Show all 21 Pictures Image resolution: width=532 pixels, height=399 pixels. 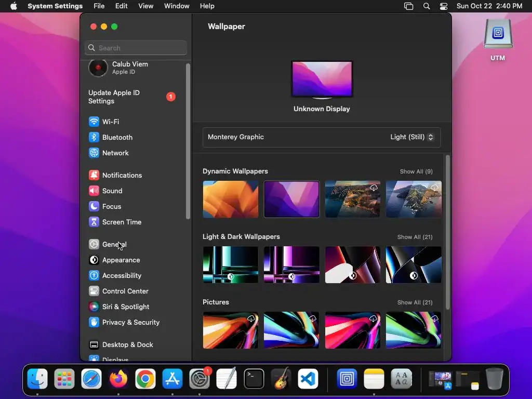pyautogui.click(x=415, y=302)
